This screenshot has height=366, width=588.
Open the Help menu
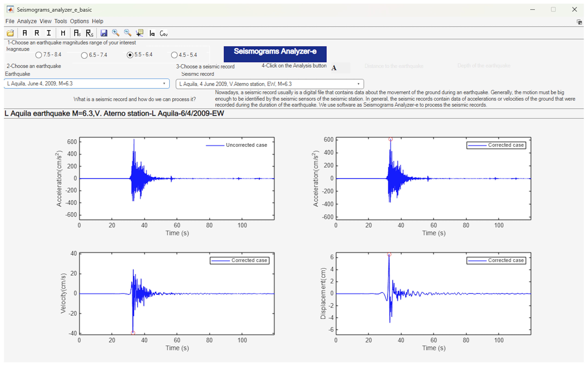pyautogui.click(x=97, y=21)
